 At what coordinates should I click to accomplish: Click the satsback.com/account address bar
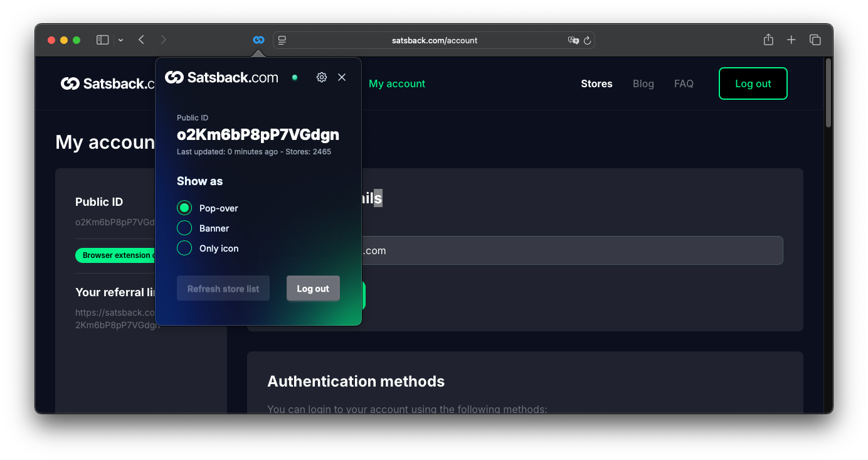pyautogui.click(x=434, y=40)
